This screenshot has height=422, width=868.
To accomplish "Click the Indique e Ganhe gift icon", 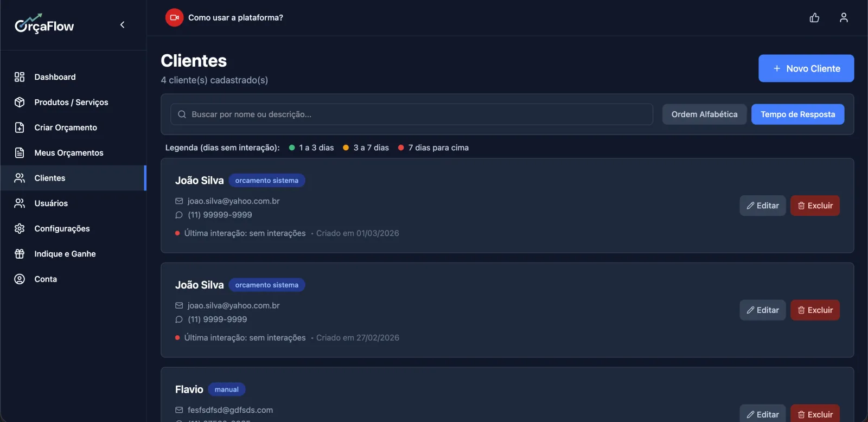I will [x=20, y=253].
